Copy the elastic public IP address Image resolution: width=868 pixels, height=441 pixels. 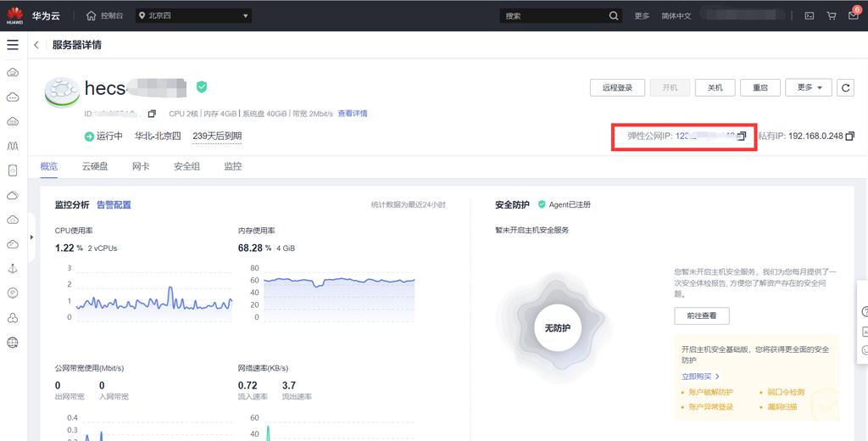point(742,136)
